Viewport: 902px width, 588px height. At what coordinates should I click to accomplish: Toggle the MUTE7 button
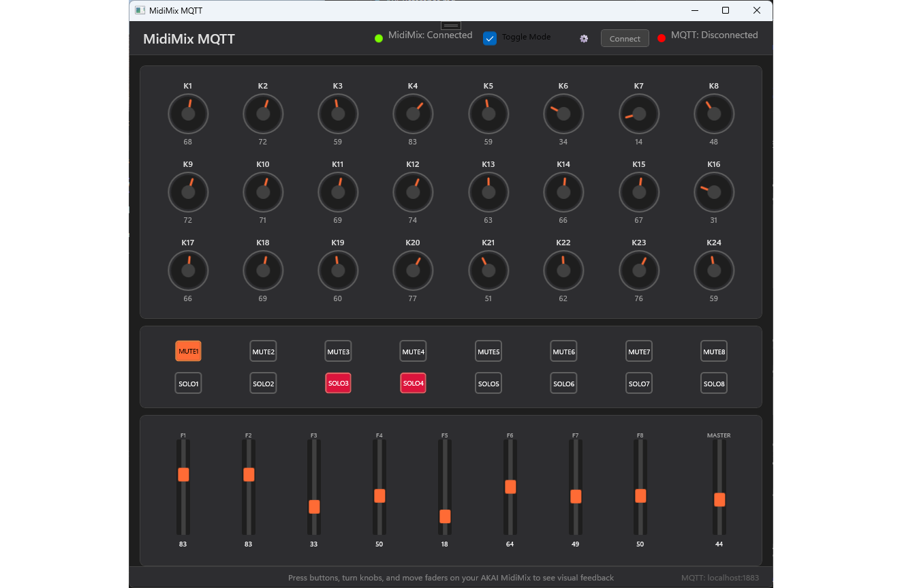tap(639, 352)
